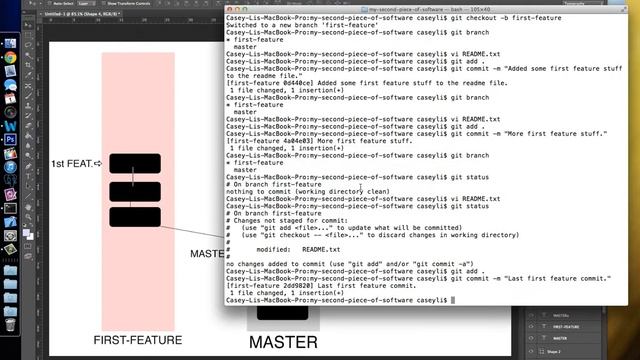This screenshot has height=360, width=640.
Task: Click the 'Last first feature commit.' output line
Action: click(x=321, y=286)
